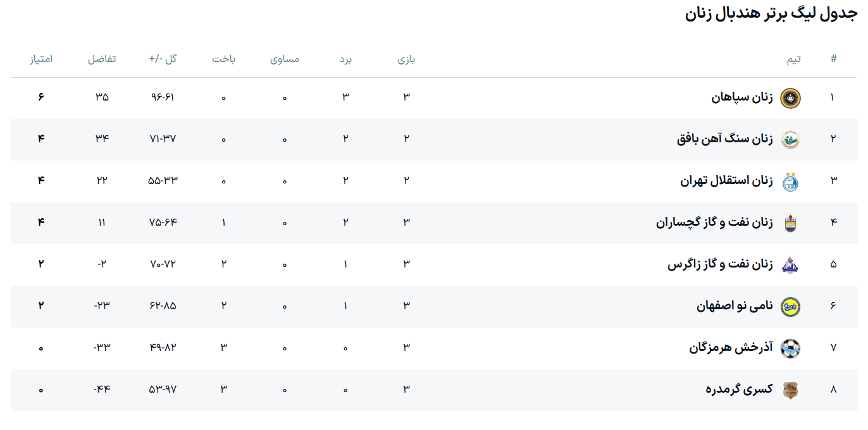Click the نامی نو اصفهان team logo

(x=790, y=307)
